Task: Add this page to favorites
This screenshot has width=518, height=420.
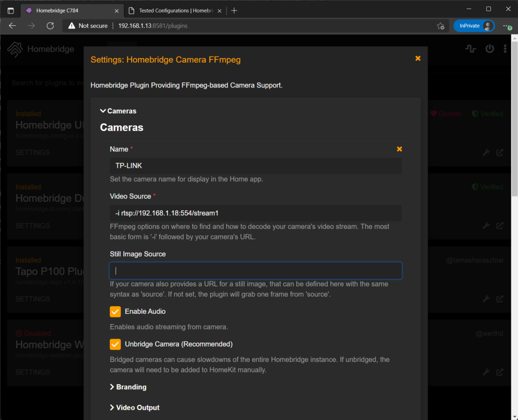Action: click(x=441, y=26)
